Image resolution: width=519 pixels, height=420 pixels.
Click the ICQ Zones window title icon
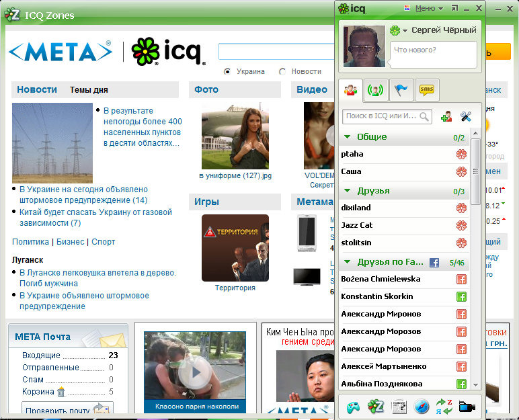point(12,15)
